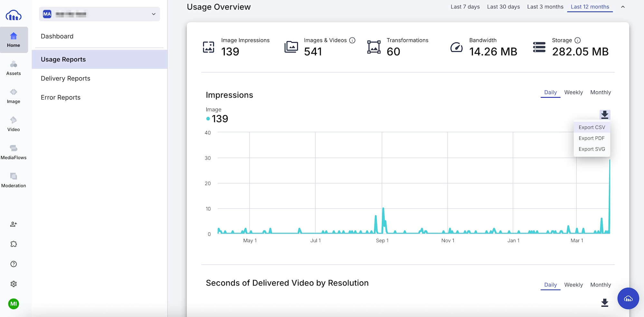Open MediaFlows from the sidebar
The height and width of the screenshot is (317, 644).
tap(14, 152)
